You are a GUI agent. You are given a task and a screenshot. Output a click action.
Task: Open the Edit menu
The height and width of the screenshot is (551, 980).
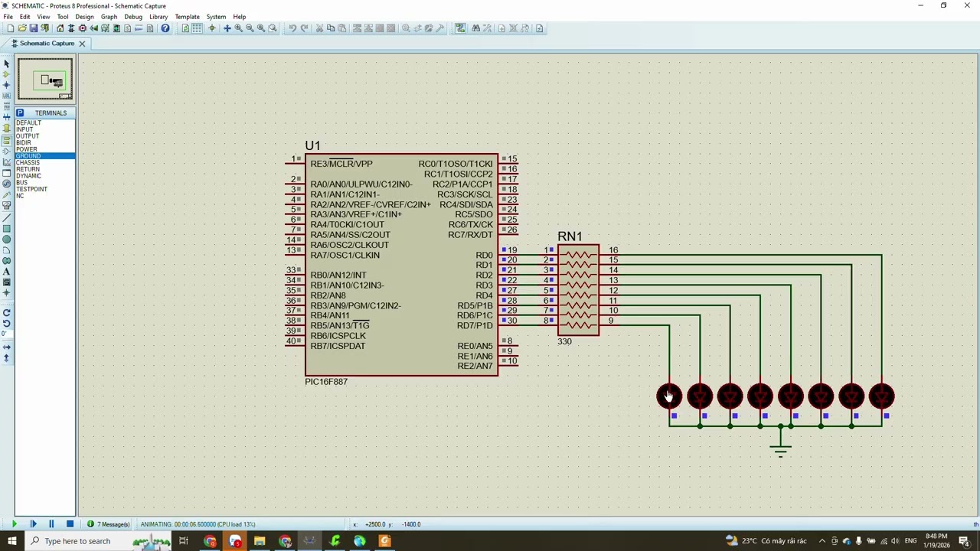pyautogui.click(x=25, y=17)
